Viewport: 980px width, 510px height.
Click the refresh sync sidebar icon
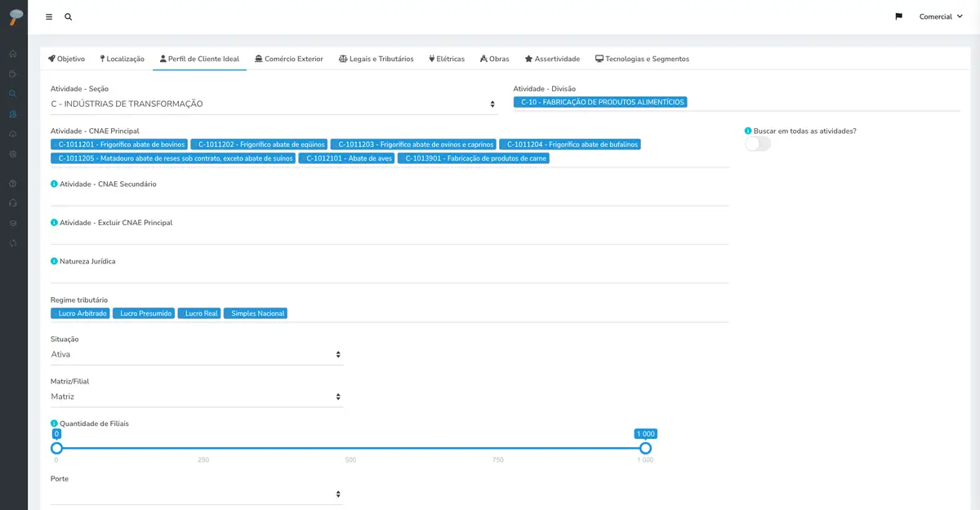pyautogui.click(x=13, y=243)
